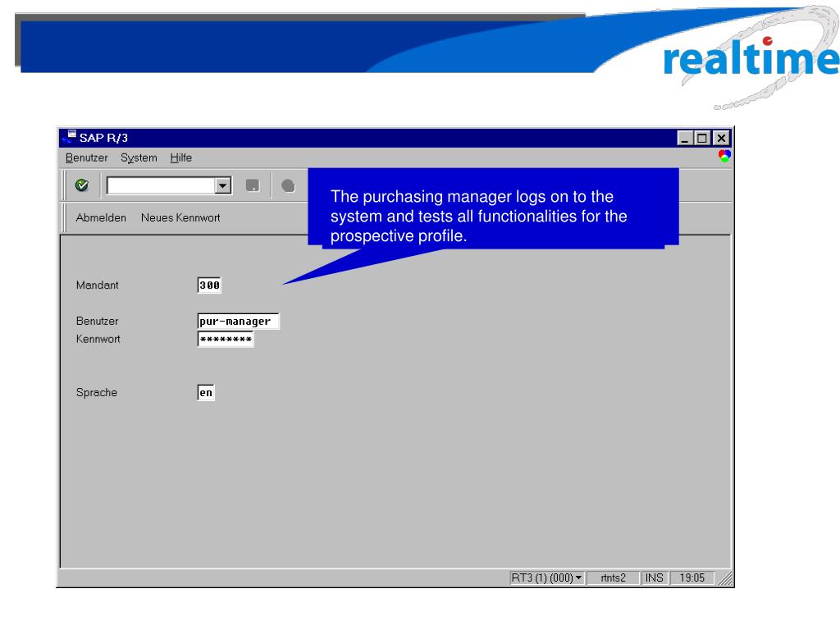This screenshot has height=630, width=840.
Task: Click the rtnts2 status bar entry
Action: point(614,578)
